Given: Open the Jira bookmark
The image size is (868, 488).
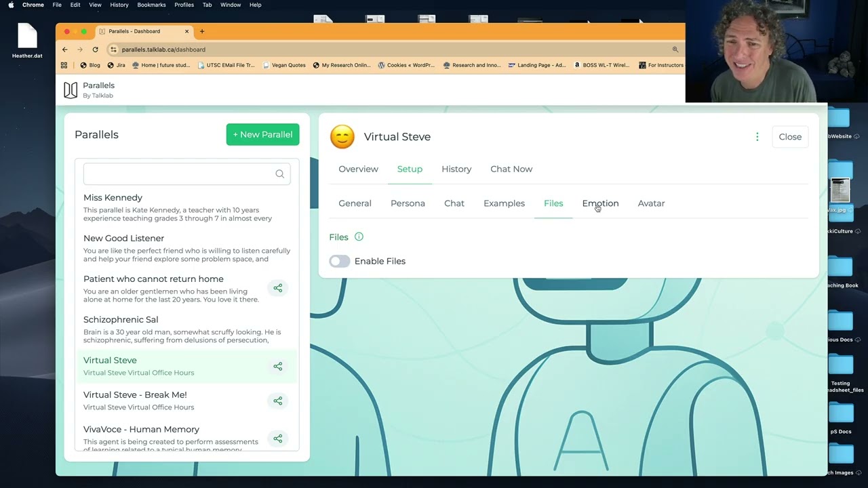Looking at the screenshot, I should click(116, 65).
